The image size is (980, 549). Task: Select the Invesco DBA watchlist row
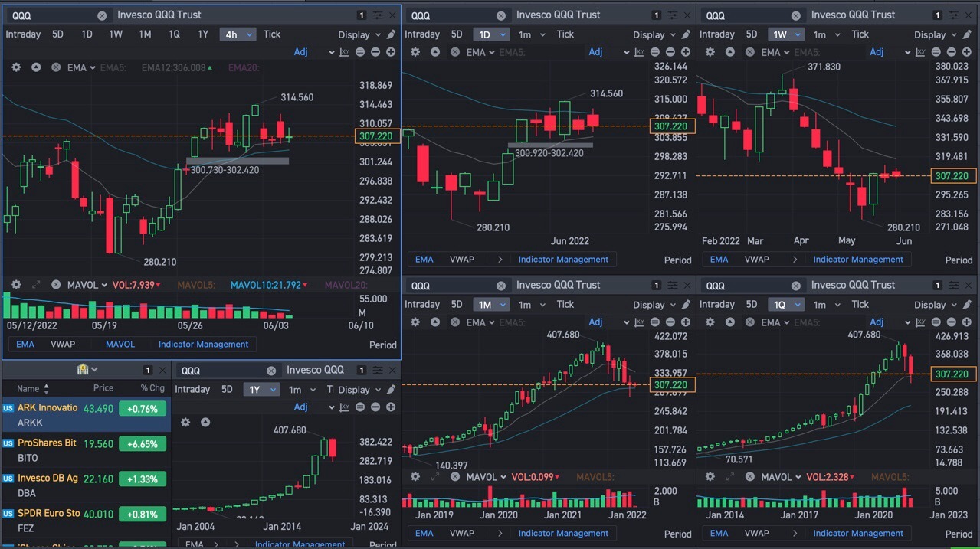(86, 485)
